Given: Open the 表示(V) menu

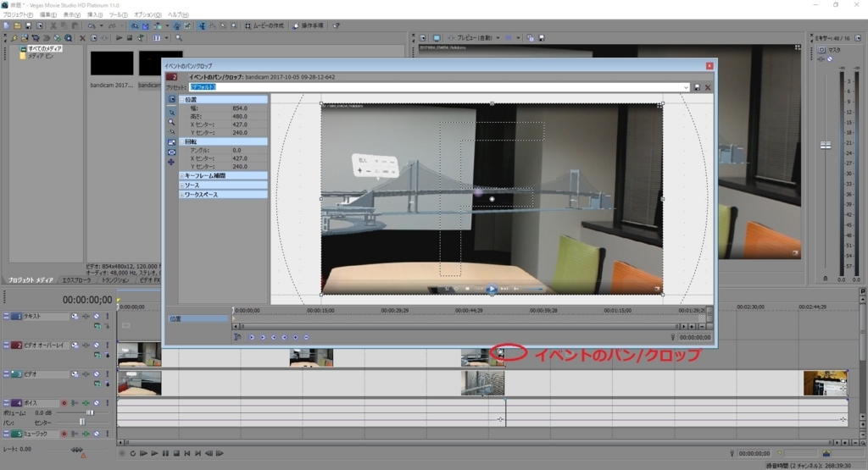Looking at the screenshot, I should pyautogui.click(x=71, y=15).
